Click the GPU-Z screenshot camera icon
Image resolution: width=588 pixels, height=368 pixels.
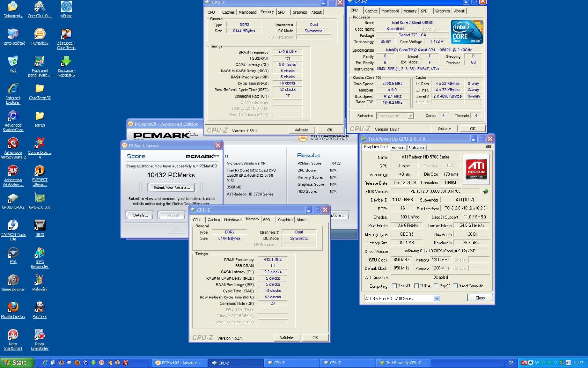(488, 147)
